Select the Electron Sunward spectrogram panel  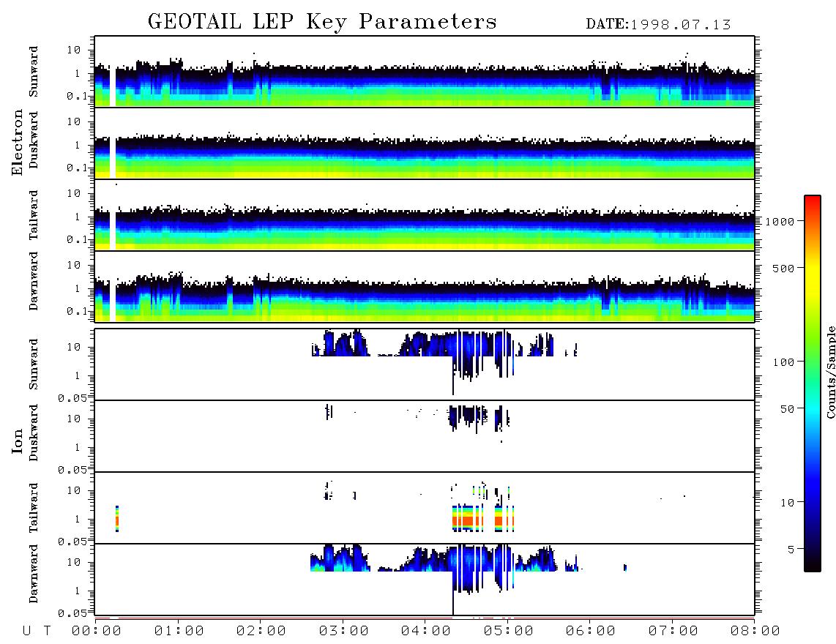click(x=425, y=72)
